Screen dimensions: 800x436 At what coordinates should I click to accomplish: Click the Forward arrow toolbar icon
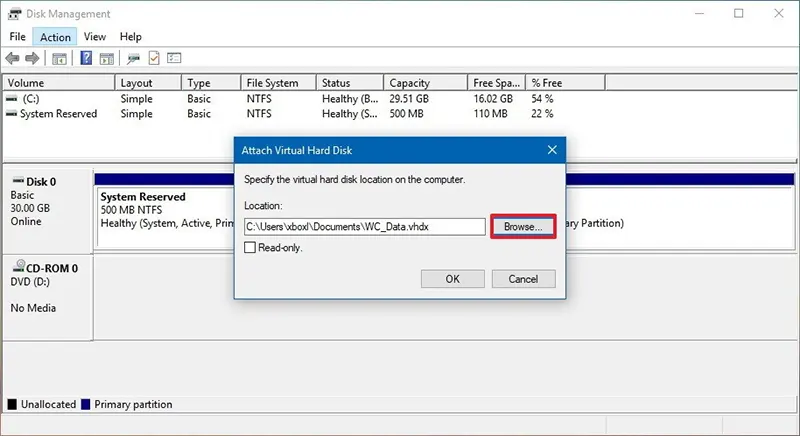pos(32,58)
